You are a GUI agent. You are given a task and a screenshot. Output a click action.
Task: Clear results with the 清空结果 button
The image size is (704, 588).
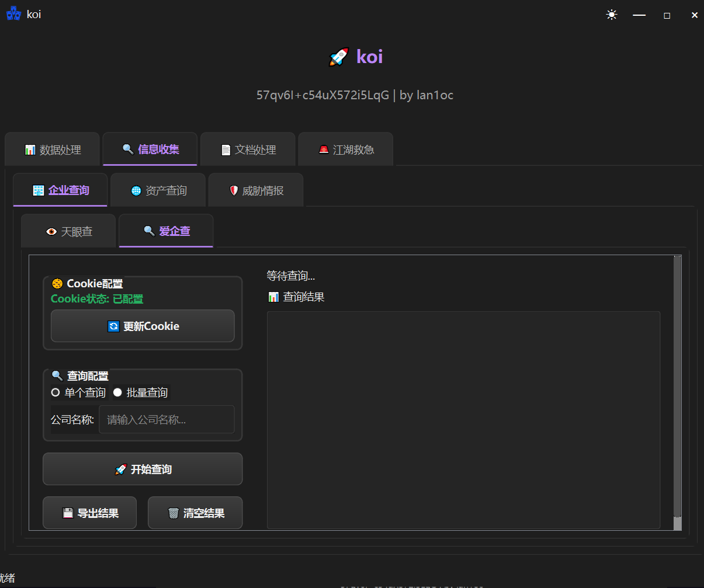(x=195, y=513)
